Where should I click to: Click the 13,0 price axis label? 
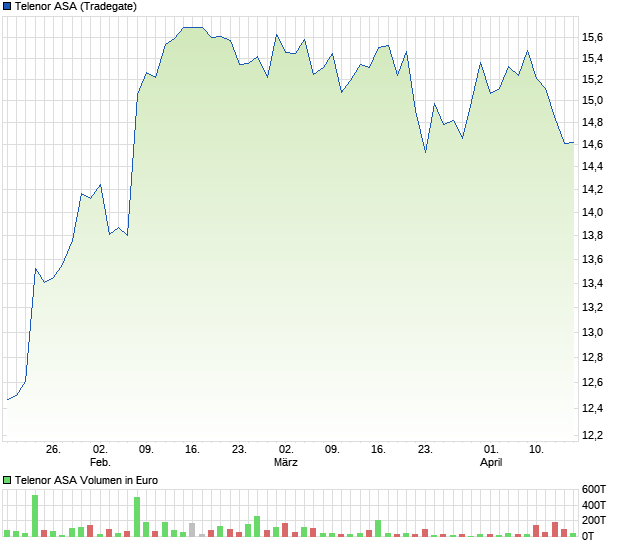coord(592,332)
